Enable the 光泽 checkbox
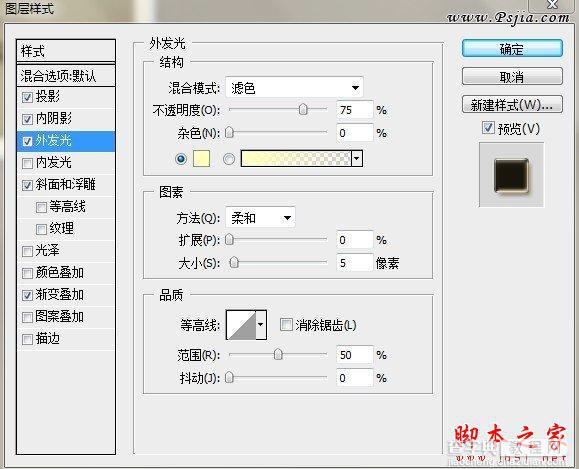The image size is (579, 469). [x=27, y=251]
